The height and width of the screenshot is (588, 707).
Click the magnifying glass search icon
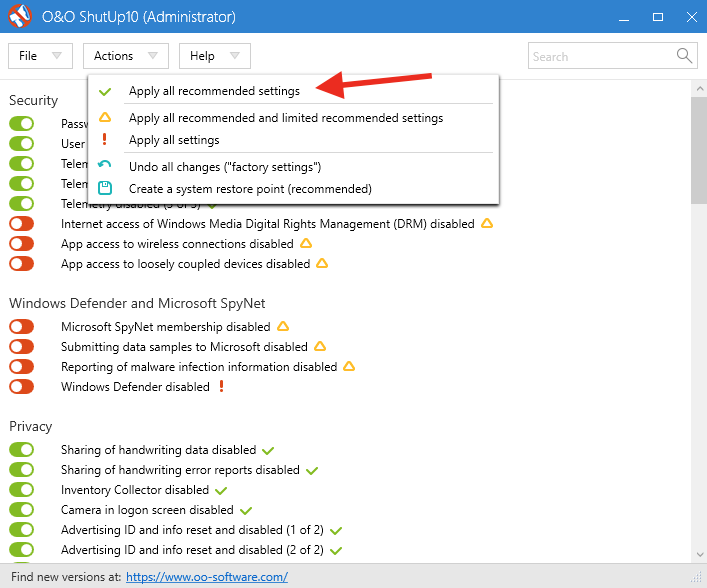click(x=684, y=56)
